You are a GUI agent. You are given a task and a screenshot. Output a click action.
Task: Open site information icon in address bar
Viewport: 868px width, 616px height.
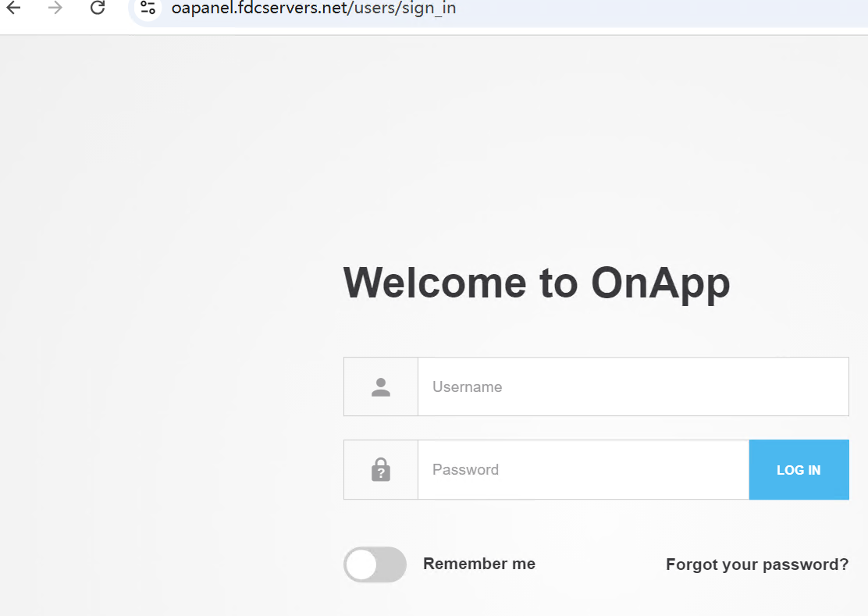coord(148,9)
